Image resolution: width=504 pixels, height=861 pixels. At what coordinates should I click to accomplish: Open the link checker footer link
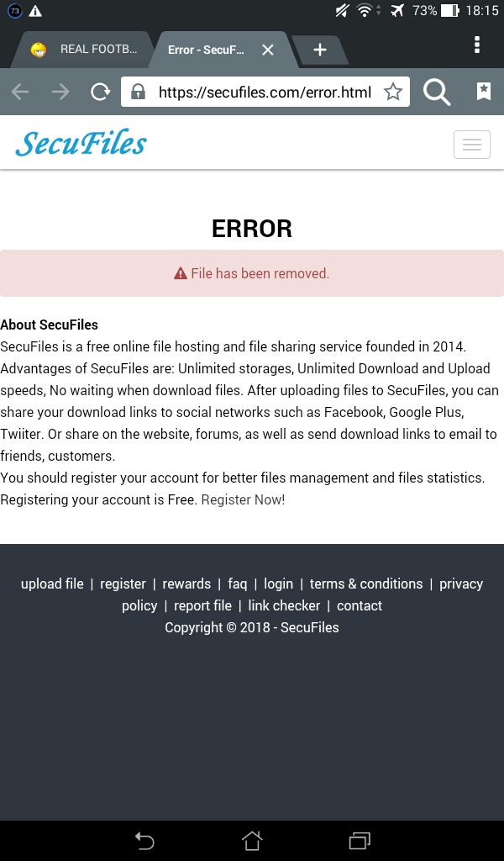pos(284,605)
